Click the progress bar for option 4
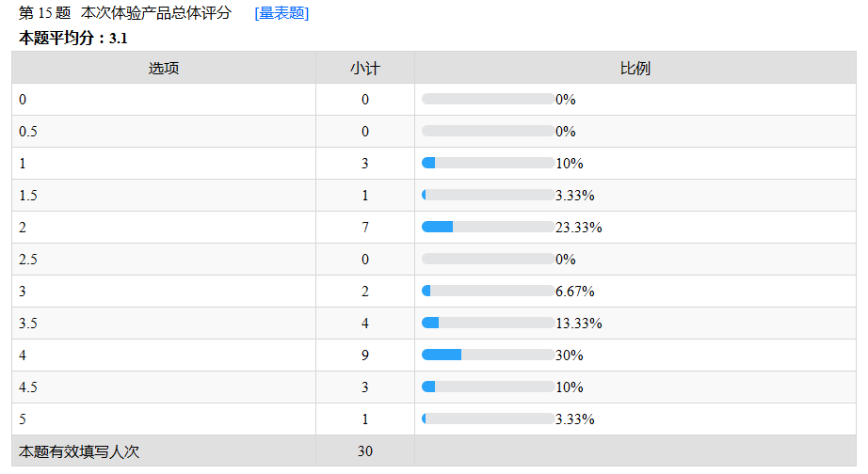This screenshot has height=474, width=868. click(488, 355)
